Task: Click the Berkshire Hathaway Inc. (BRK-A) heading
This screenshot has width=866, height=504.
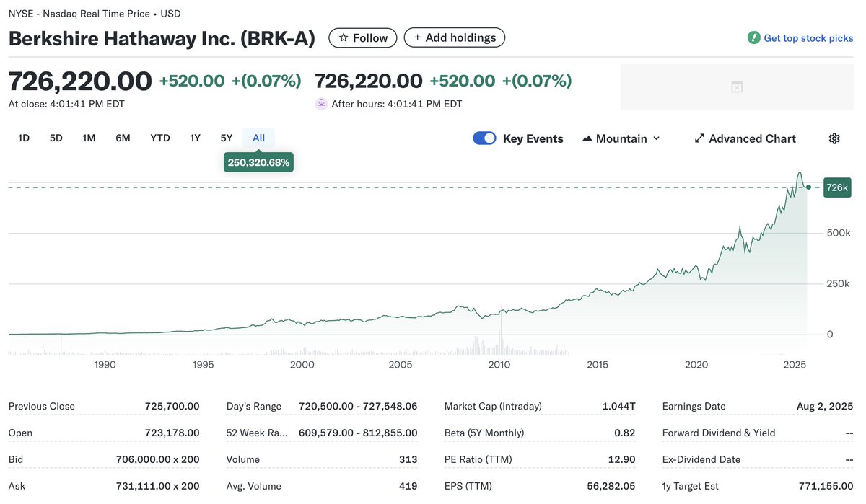Action: click(x=162, y=38)
